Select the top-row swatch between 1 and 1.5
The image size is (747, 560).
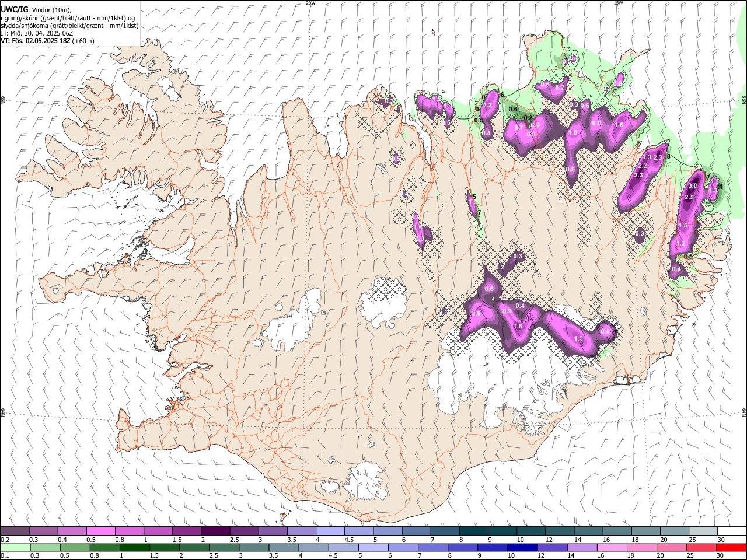[x=158, y=531]
